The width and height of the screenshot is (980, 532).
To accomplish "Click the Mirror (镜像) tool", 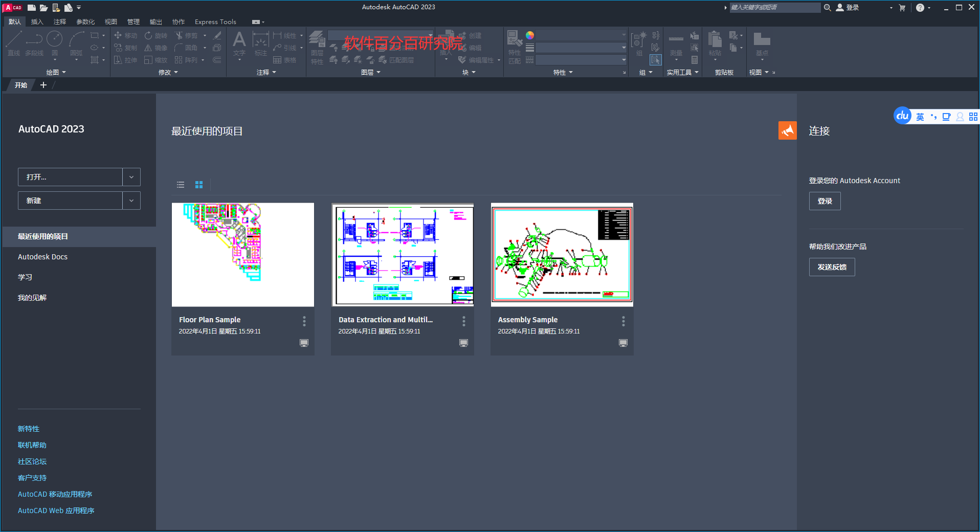I will pos(156,48).
